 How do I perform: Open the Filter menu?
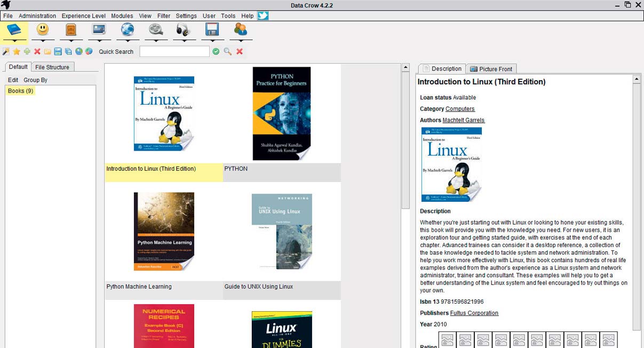[x=164, y=16]
